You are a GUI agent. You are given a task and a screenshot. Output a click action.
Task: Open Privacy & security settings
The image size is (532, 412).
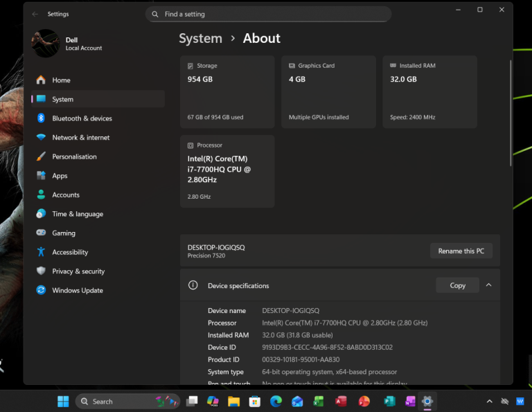(x=78, y=271)
